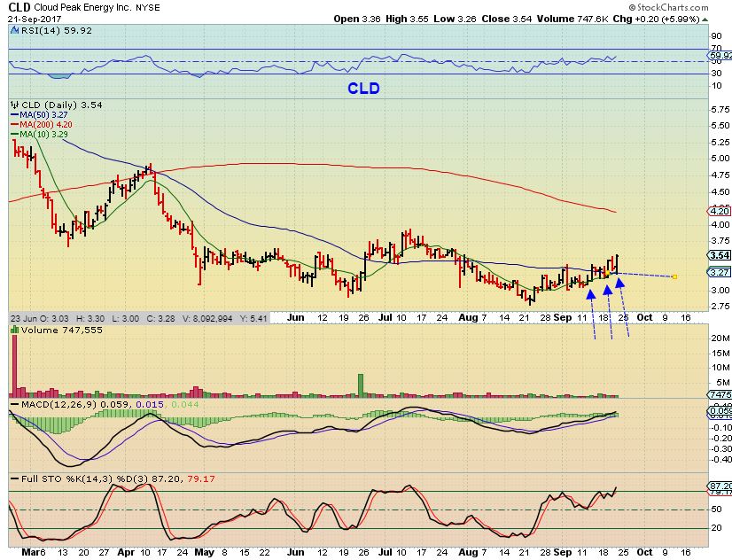This screenshot has height=560, width=732.
Task: Click the 5.75 price axis label
Action: click(720, 109)
